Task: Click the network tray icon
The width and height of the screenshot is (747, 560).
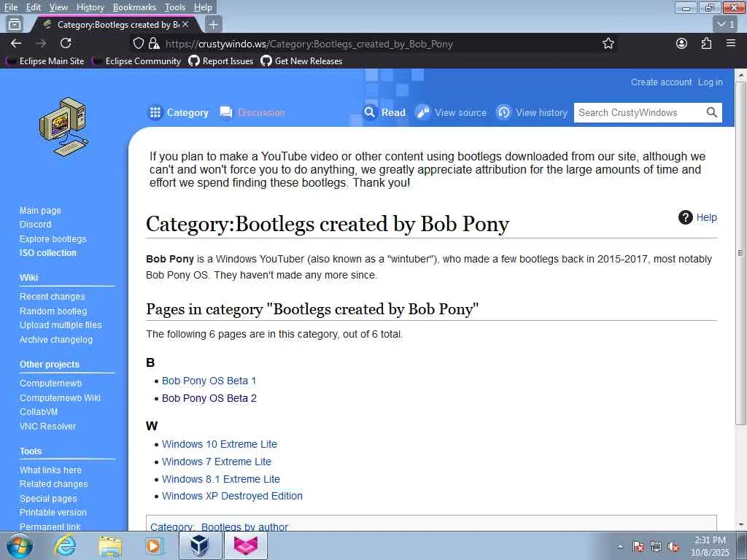Action: pos(656,547)
